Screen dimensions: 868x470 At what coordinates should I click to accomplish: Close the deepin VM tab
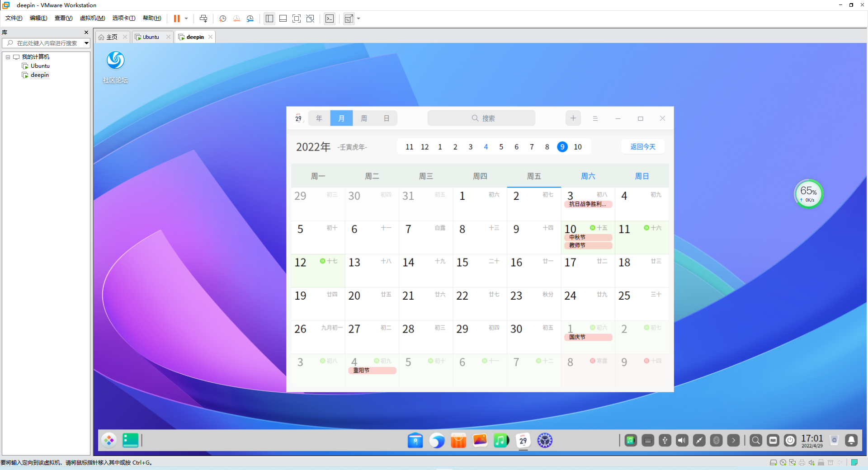[x=210, y=37]
